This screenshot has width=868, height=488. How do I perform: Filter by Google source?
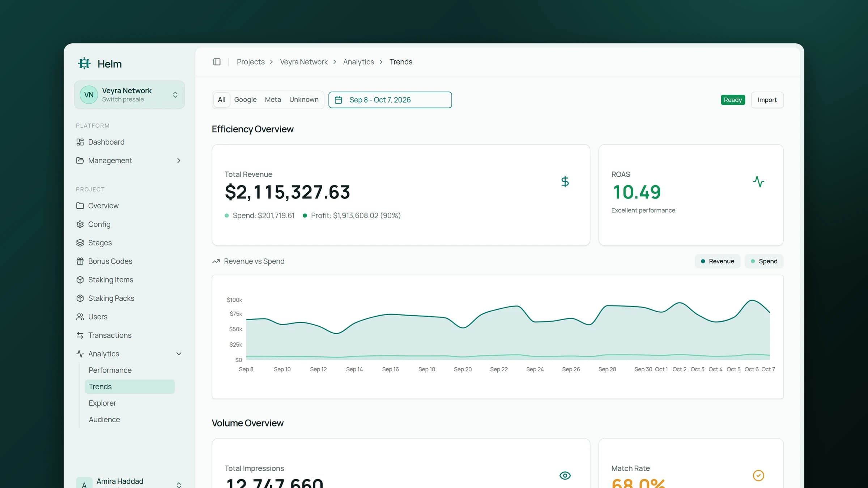245,100
